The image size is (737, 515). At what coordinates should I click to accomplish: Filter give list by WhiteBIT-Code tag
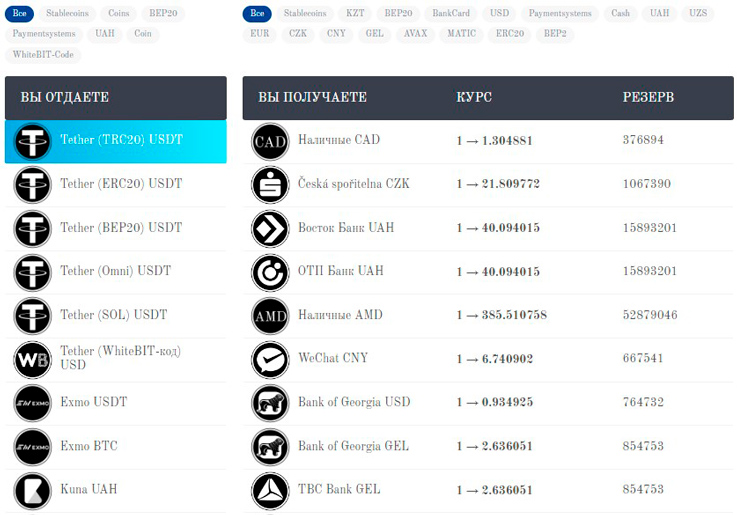click(43, 55)
